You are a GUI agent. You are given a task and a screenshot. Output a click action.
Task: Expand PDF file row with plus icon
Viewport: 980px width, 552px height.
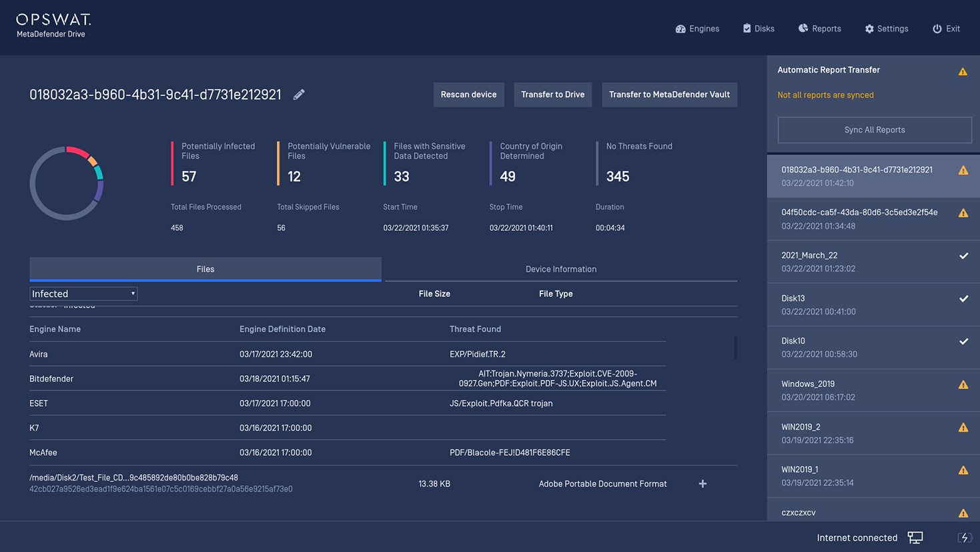[x=702, y=484]
